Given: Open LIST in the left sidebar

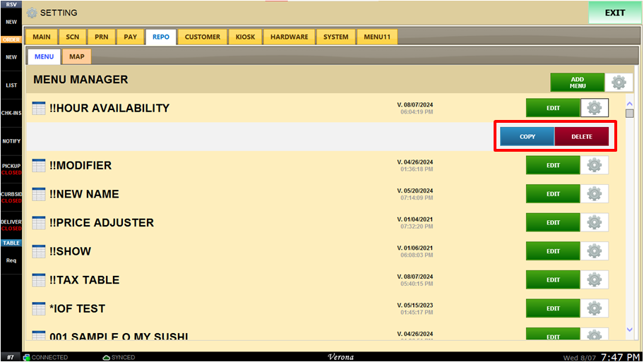Looking at the screenshot, I should pyautogui.click(x=11, y=85).
